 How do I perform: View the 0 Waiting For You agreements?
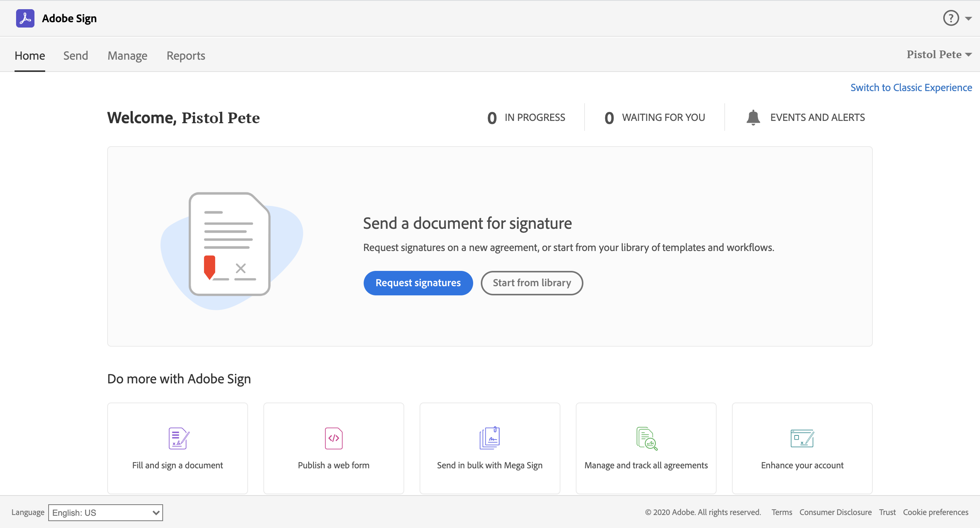(655, 117)
